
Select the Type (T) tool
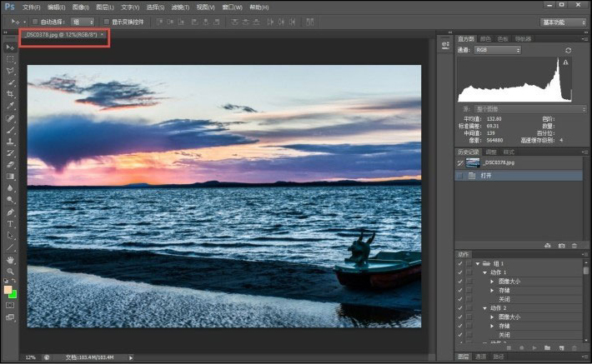point(11,224)
